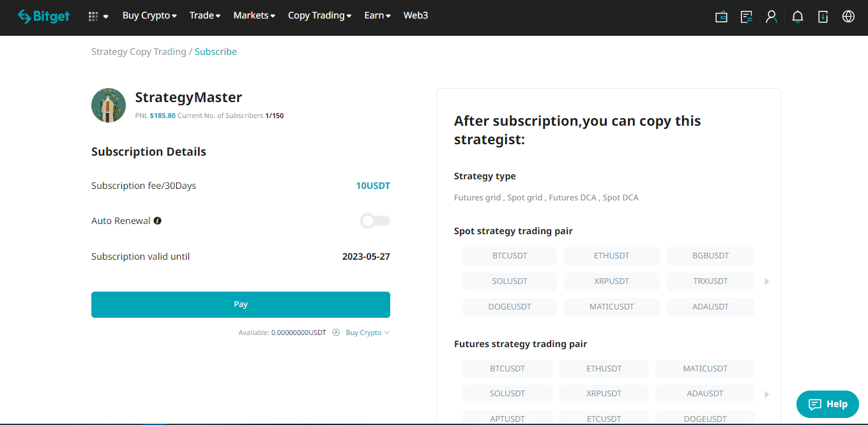Viewport: 868px width, 425px height.
Task: Open the Buy Crypto dropdown under Pay
Action: (367, 332)
